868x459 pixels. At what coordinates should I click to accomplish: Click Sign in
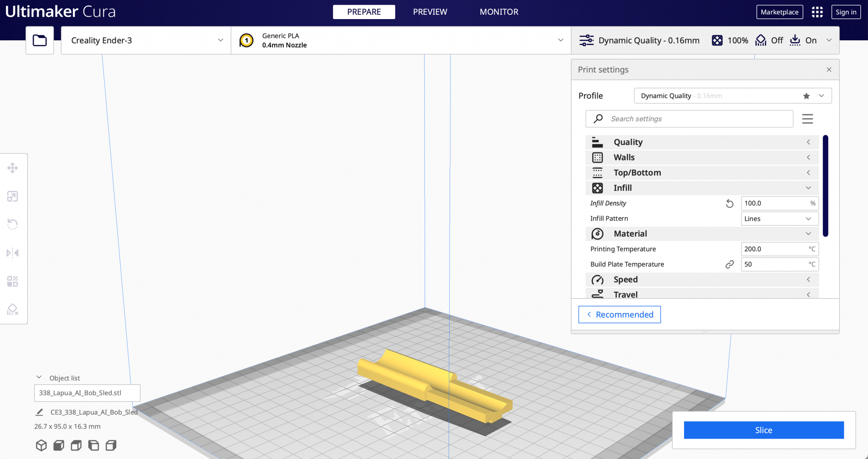846,12
